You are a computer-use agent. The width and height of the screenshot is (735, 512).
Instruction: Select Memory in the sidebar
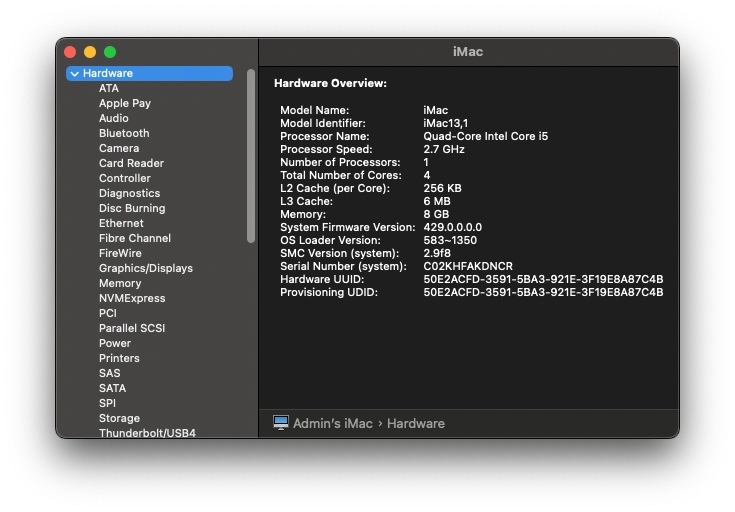click(120, 283)
